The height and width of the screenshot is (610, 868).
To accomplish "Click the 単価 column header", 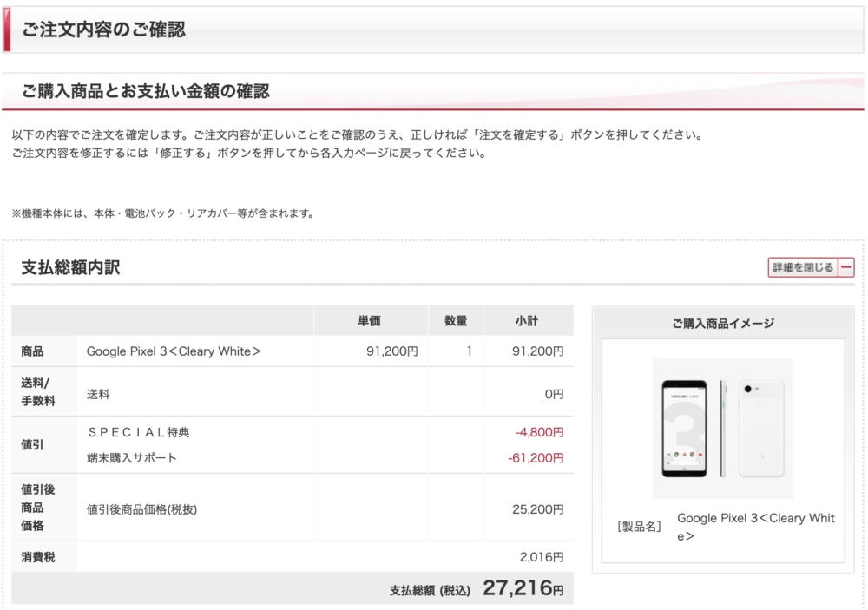I will [x=369, y=321].
